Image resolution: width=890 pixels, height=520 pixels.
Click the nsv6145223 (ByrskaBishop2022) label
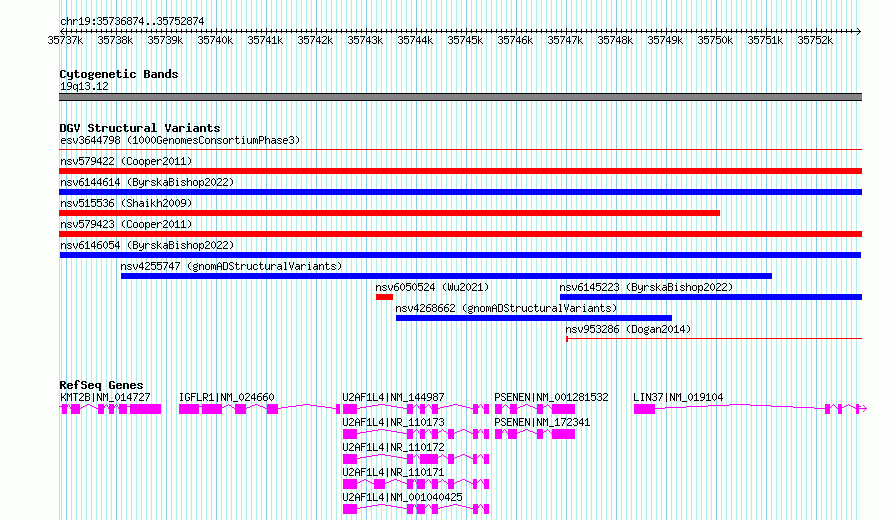pos(646,287)
